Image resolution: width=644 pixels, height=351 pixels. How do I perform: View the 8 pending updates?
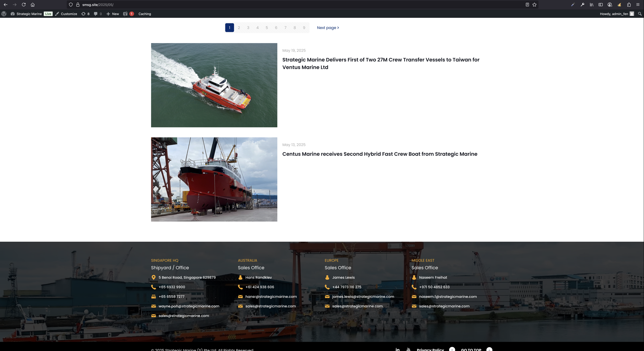[x=85, y=14]
